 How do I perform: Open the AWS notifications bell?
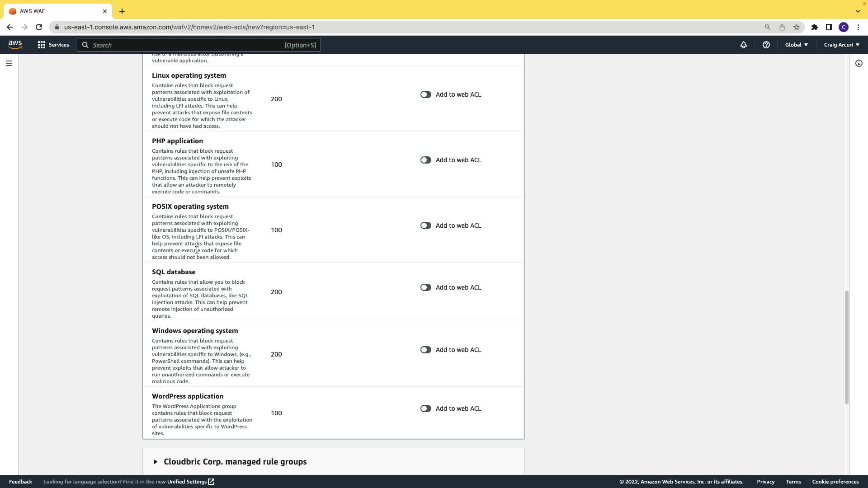tap(743, 45)
